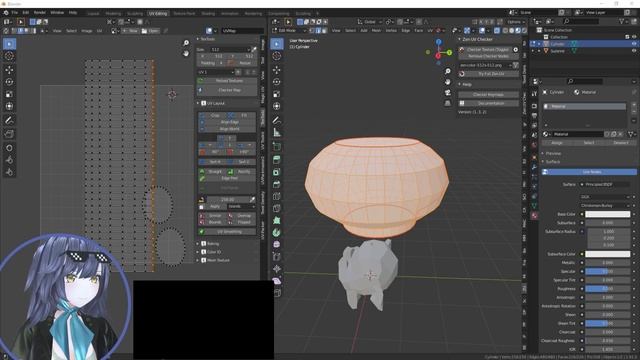
Task: Select the Rotate tool in 3D viewport toolbar
Action: click(x=277, y=82)
